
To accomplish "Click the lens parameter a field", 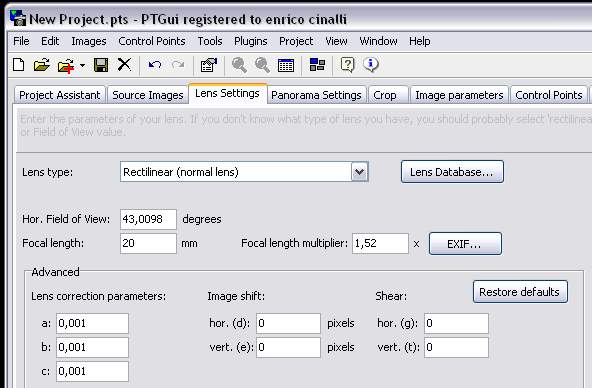I will point(92,323).
